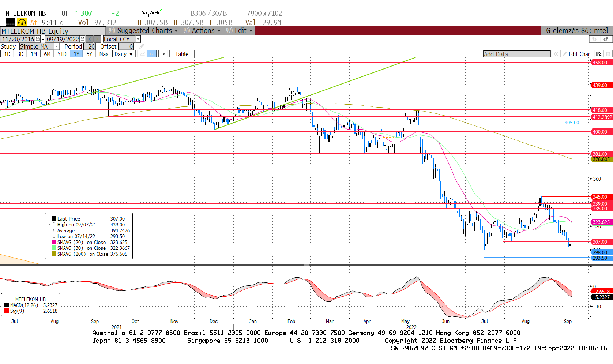
Task: Click the magenta SMAVG (20) legend swatch
Action: pyautogui.click(x=54, y=242)
